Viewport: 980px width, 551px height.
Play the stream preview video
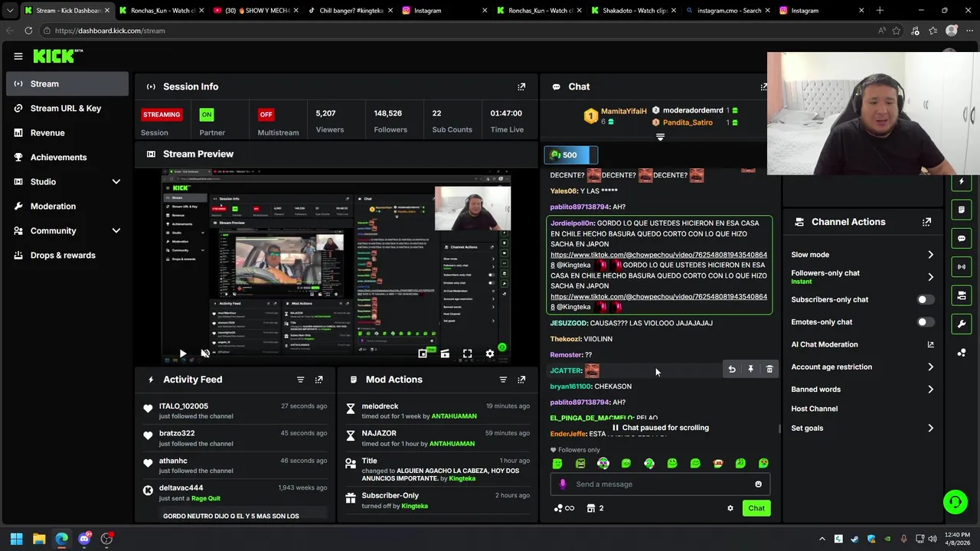182,354
